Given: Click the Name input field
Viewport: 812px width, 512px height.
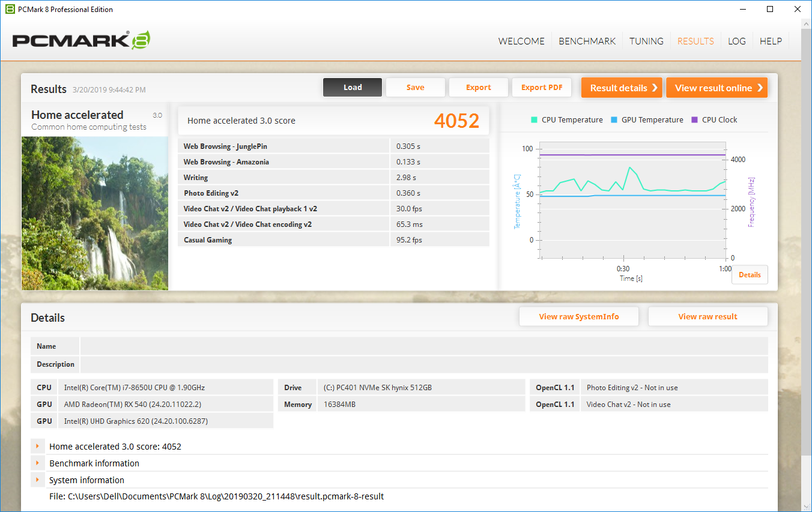Looking at the screenshot, I should (x=424, y=346).
